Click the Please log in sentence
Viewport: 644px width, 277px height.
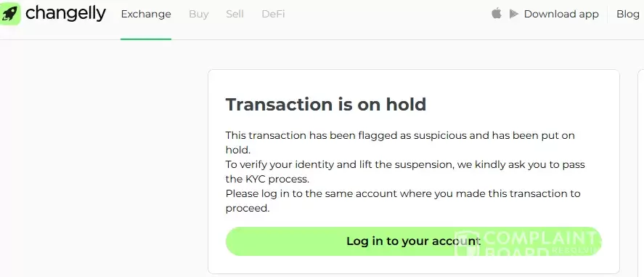click(x=403, y=201)
